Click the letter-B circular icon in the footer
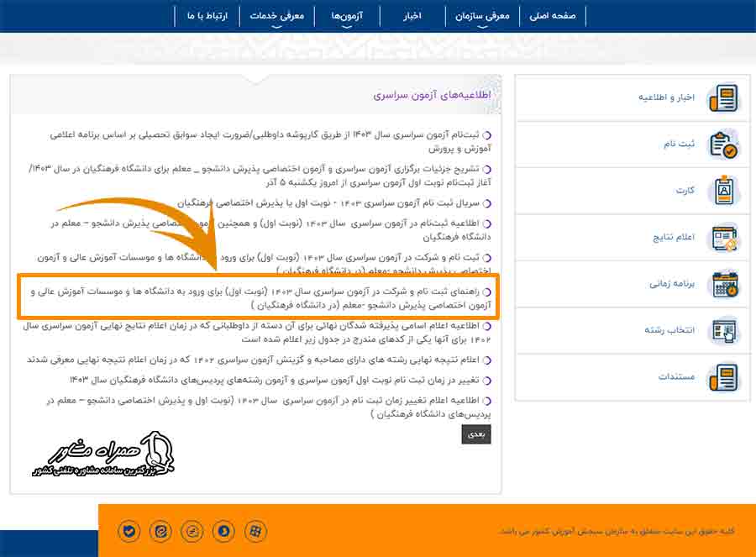756x557 pixels. click(224, 531)
